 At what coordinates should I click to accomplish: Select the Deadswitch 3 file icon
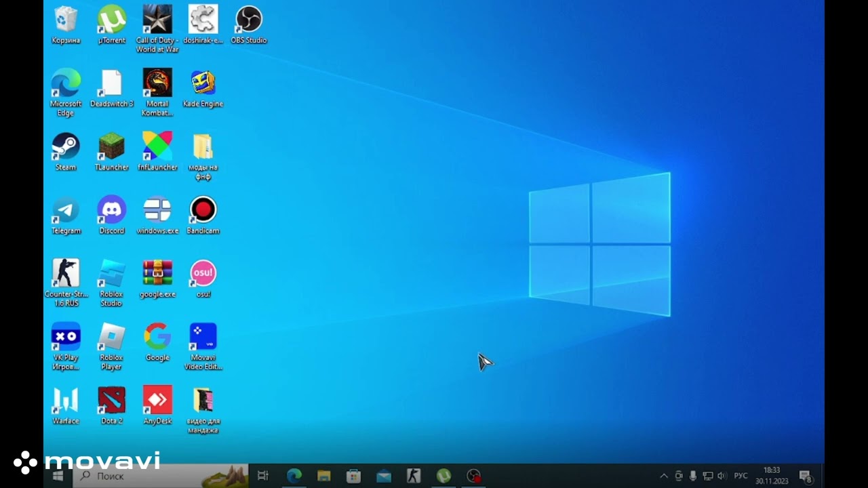112,88
